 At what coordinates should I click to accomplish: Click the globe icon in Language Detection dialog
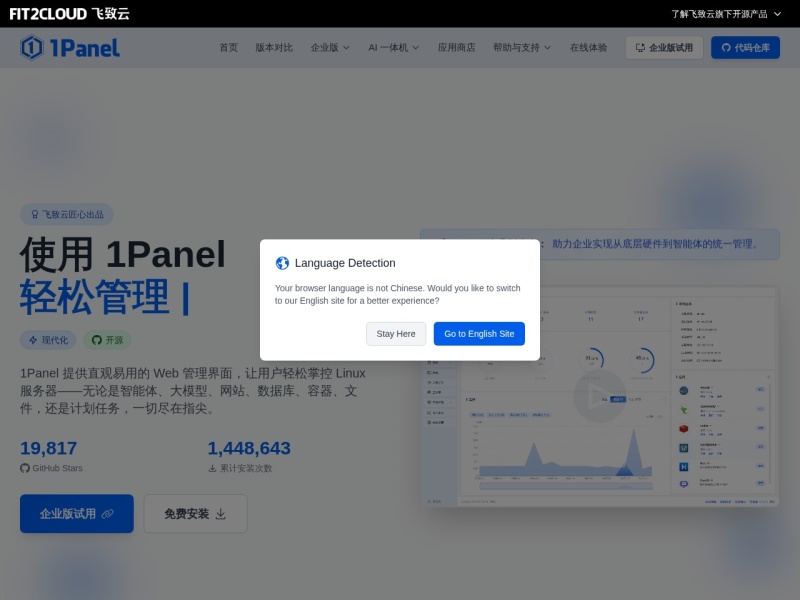click(282, 263)
